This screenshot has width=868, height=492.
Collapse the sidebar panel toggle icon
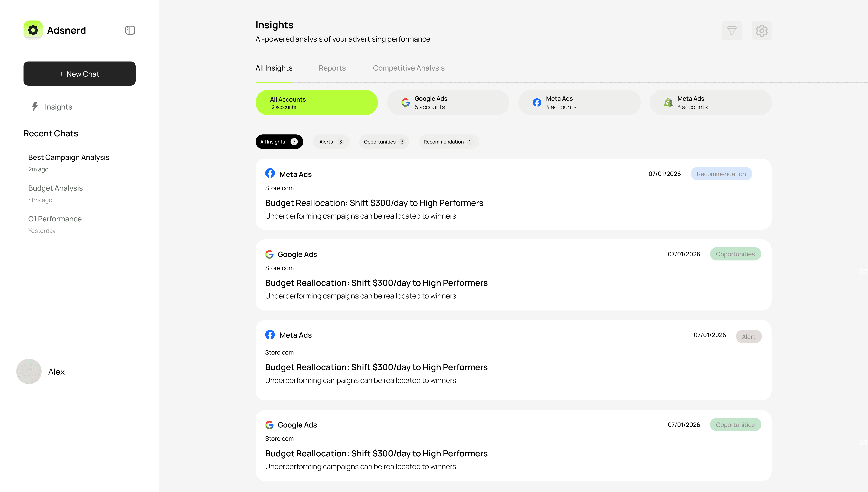[130, 30]
